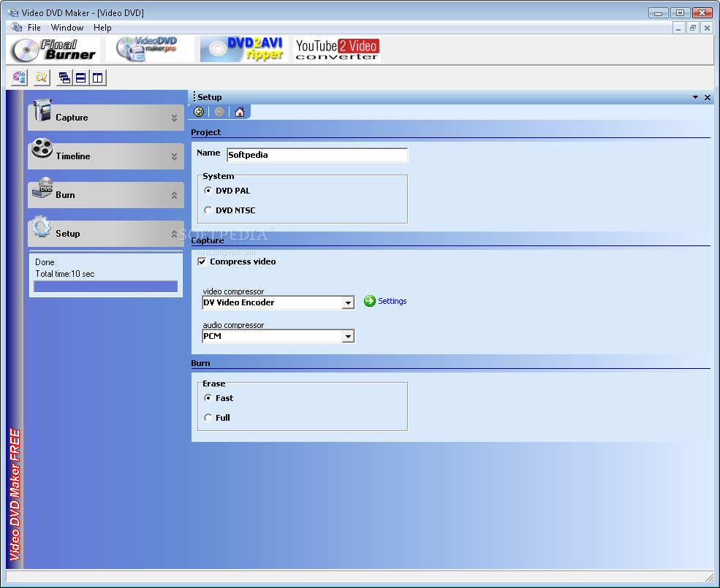Collapse the Setup sidebar section chevron

(x=175, y=234)
